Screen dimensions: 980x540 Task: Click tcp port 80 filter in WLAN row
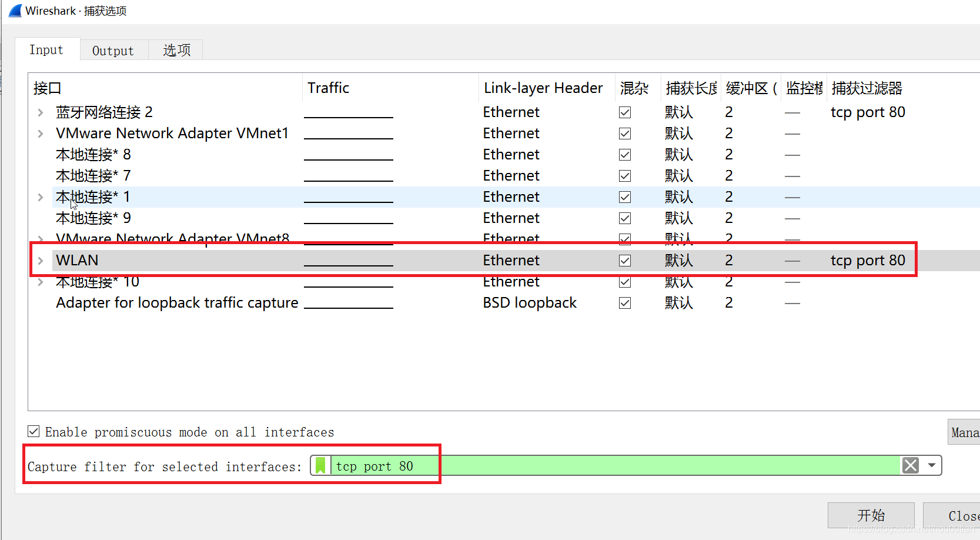point(868,261)
